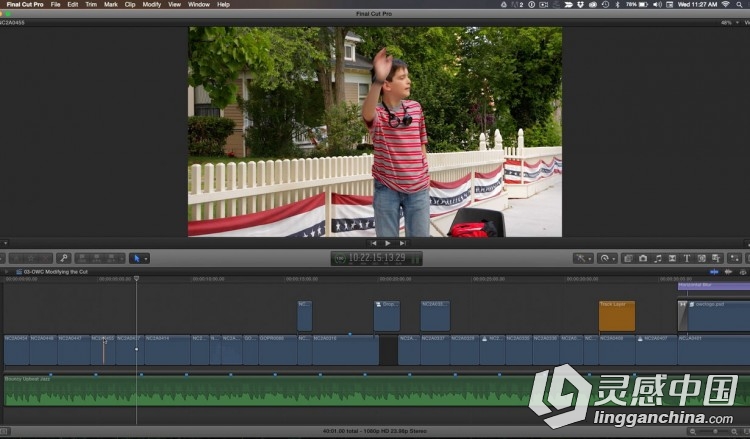This screenshot has width=750, height=439.
Task: Open the battery 78% status menu
Action: 637,4
